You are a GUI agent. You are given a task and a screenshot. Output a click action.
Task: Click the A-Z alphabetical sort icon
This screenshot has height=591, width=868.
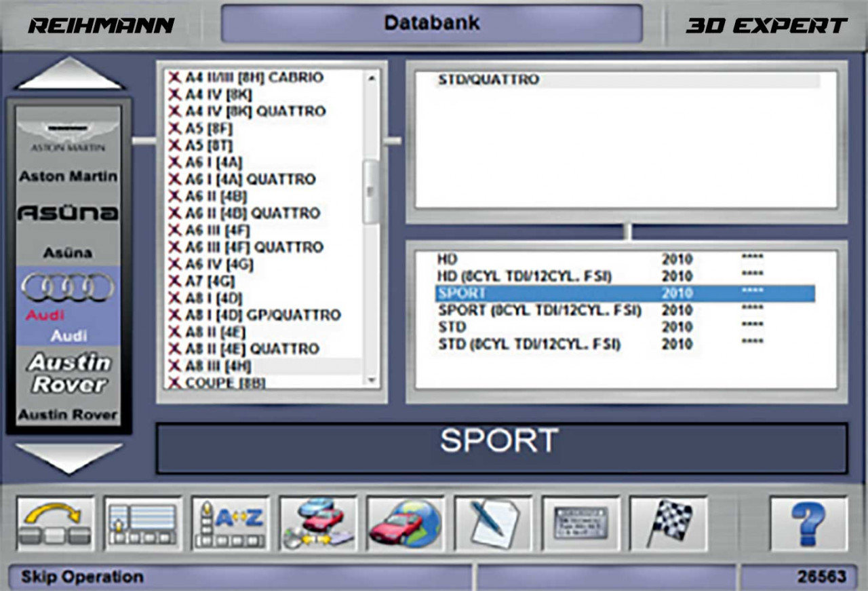tap(231, 523)
